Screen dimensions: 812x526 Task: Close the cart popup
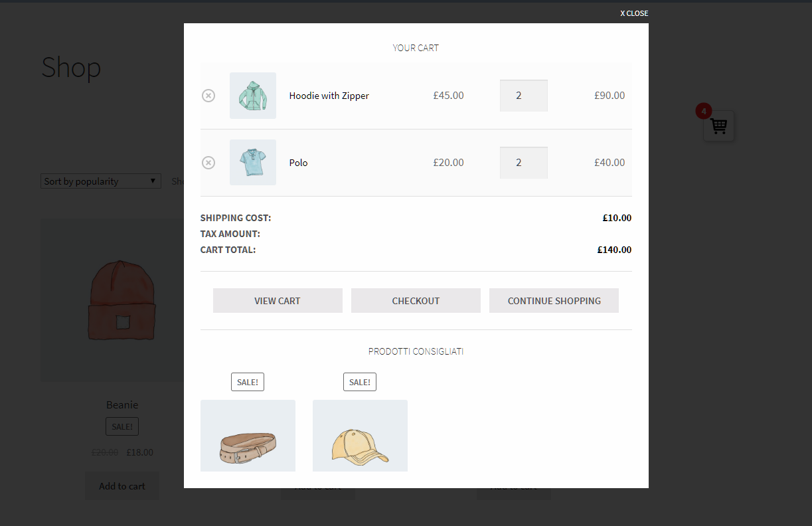[x=634, y=13]
